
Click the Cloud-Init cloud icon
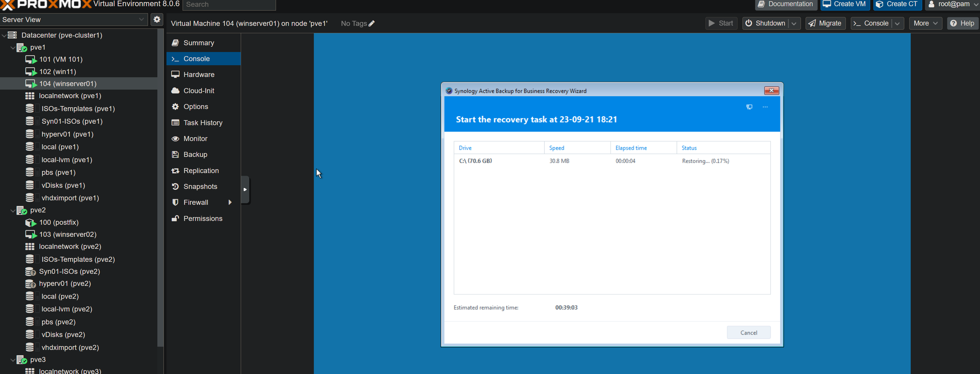pyautogui.click(x=175, y=91)
